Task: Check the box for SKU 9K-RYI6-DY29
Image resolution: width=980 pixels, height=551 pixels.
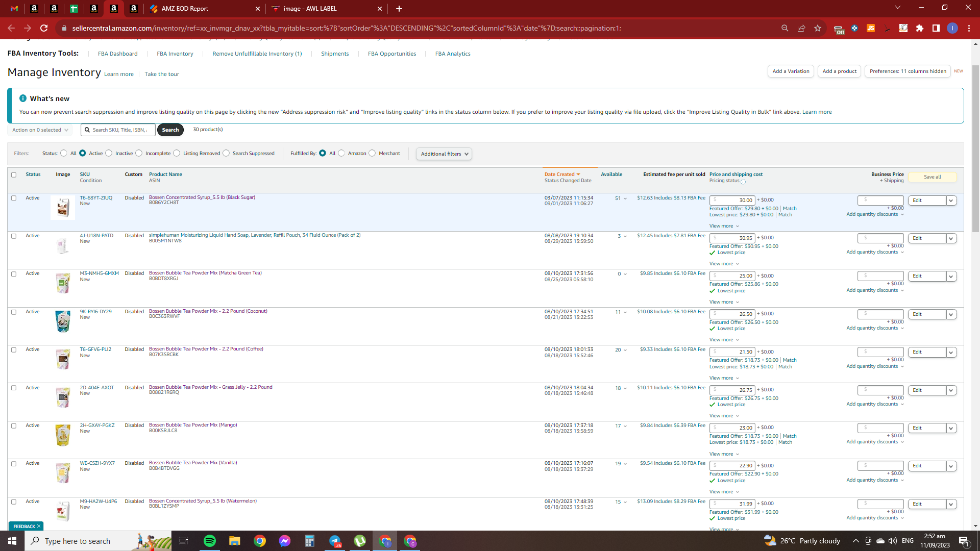Action: point(14,312)
